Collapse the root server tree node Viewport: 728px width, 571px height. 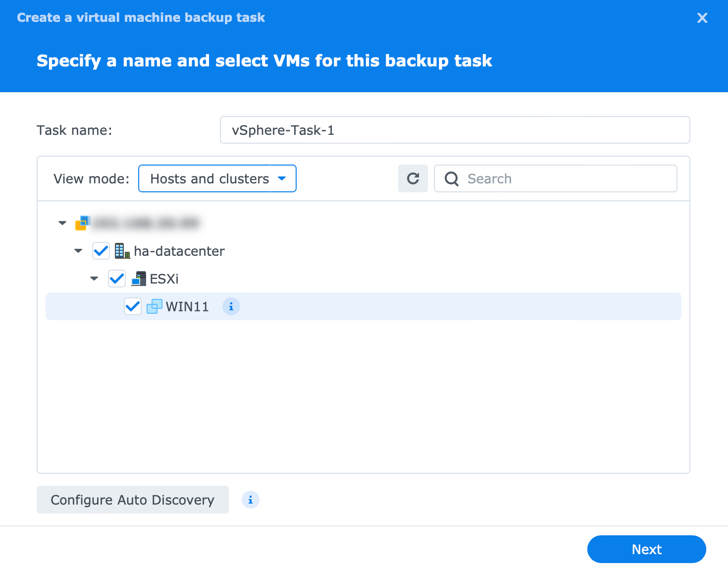[x=62, y=223]
